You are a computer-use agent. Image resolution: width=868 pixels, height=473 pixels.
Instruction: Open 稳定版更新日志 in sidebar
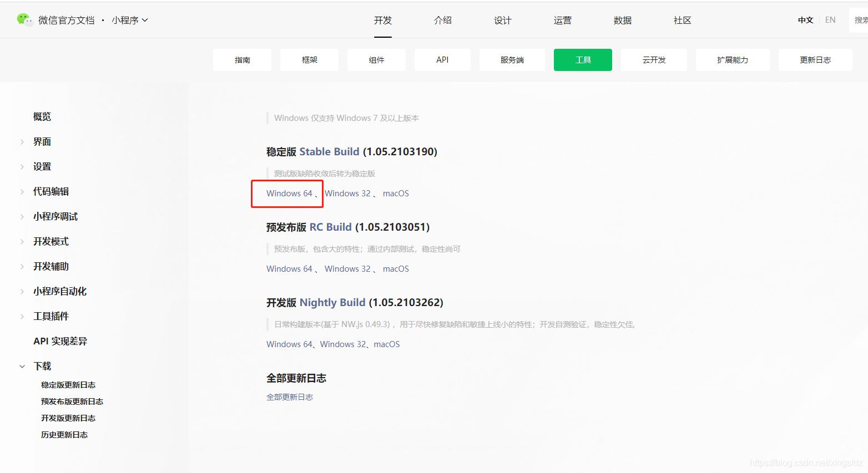[68, 385]
